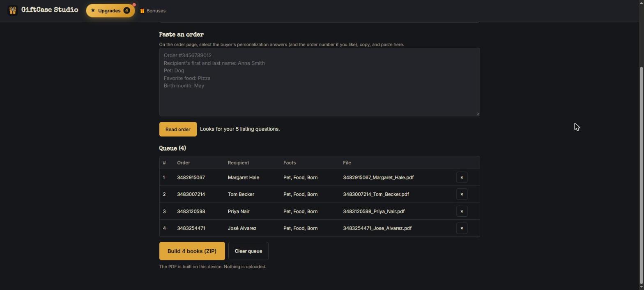Click the Recipient column header
The width and height of the screenshot is (644, 290).
238,162
